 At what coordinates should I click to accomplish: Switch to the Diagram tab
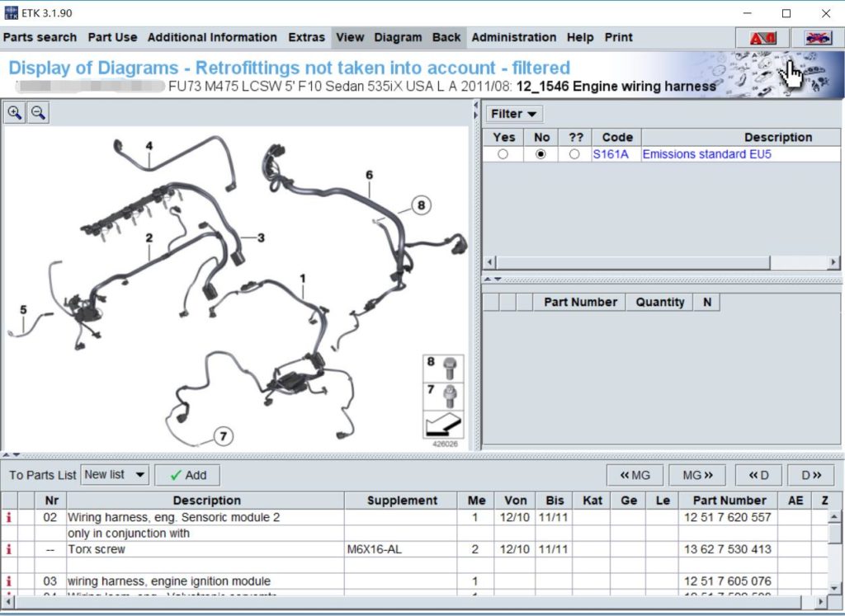tap(398, 37)
